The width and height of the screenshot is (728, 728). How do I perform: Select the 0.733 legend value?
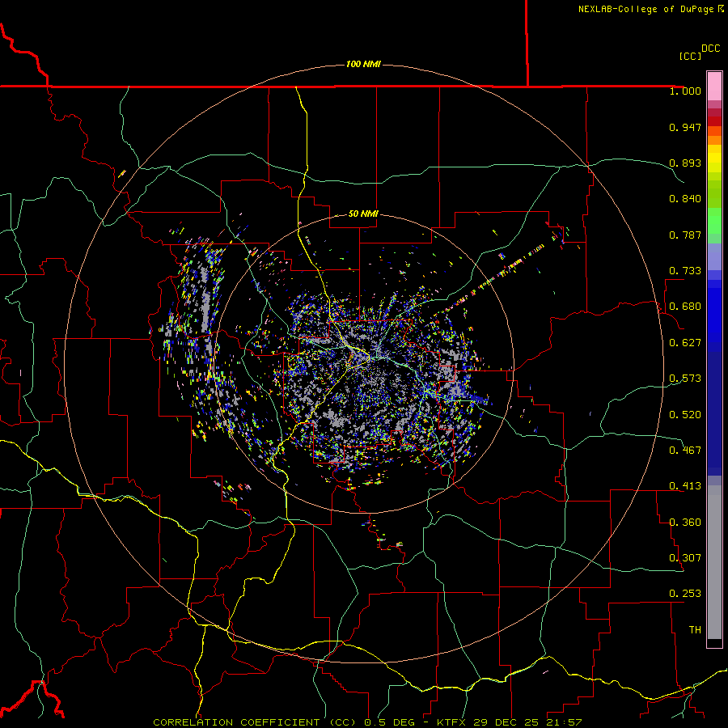click(x=685, y=271)
